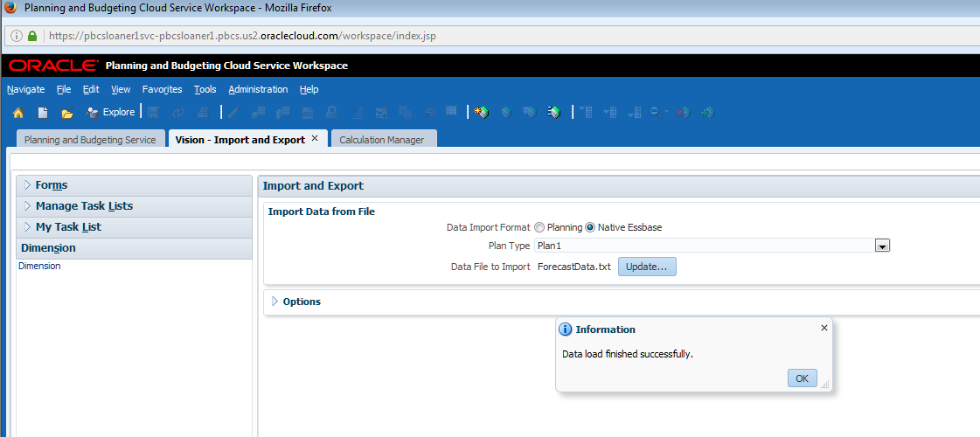Viewport: 980px width, 437px height.
Task: Click the Dimension panel header
Action: [x=135, y=248]
